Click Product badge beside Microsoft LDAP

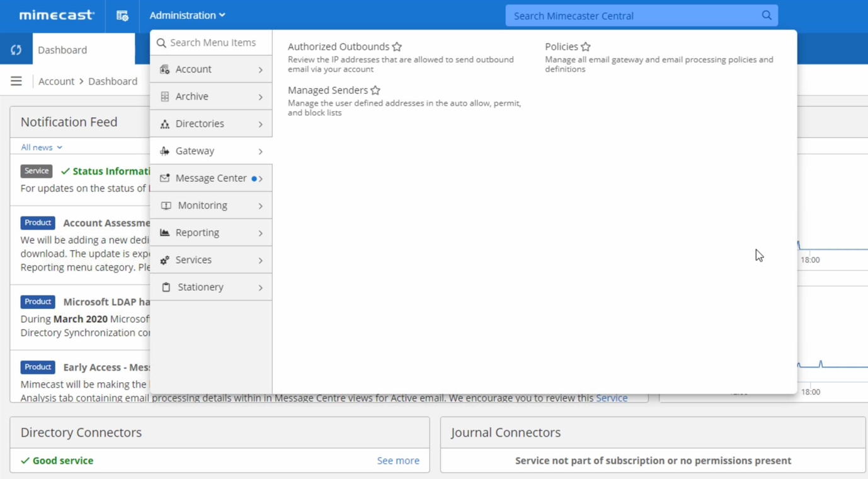[x=38, y=301]
